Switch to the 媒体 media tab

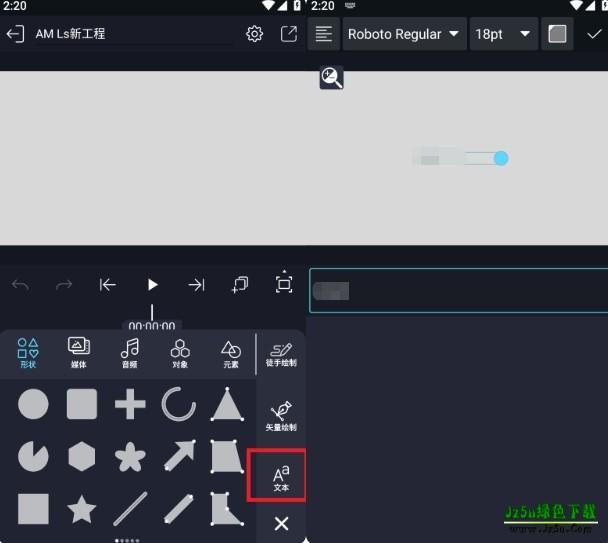click(79, 352)
